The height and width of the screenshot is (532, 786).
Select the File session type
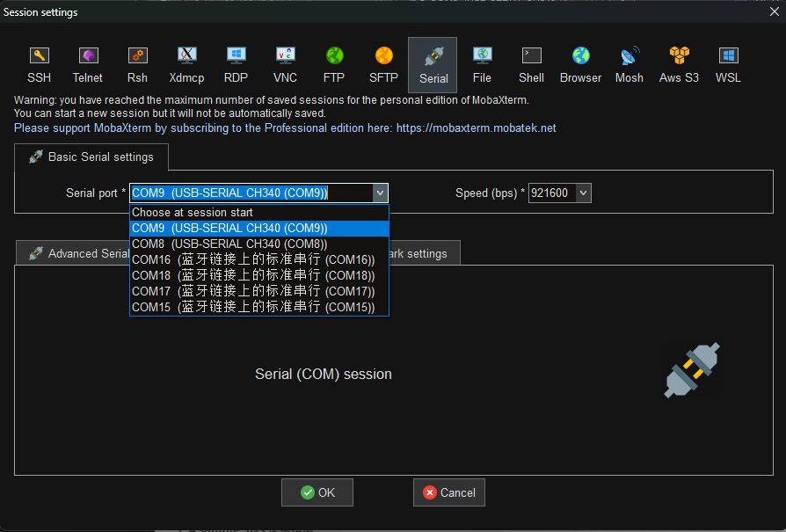click(x=482, y=65)
